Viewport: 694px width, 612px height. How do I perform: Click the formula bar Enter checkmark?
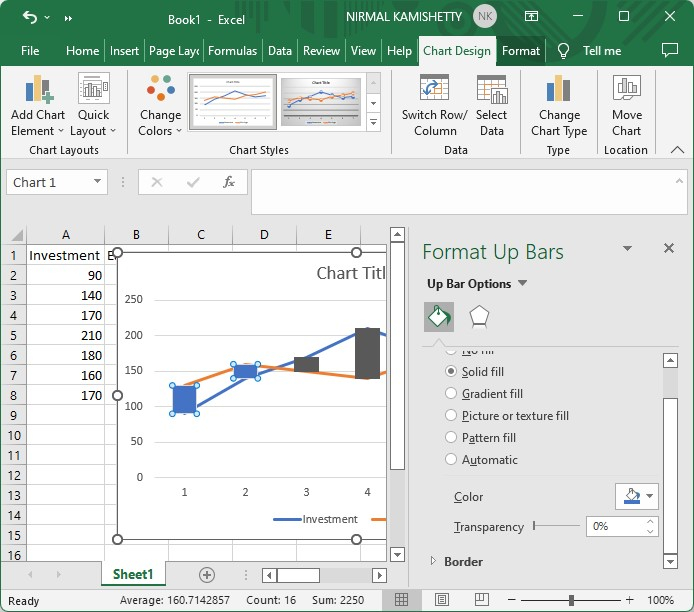tap(193, 182)
